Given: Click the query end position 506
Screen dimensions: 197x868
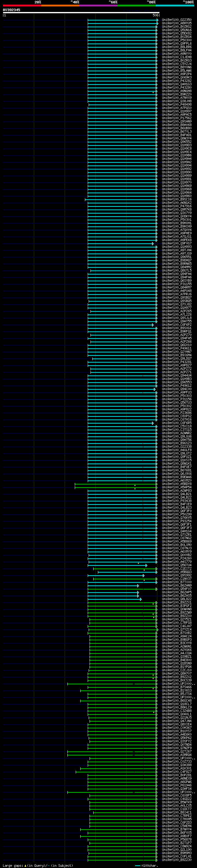Looking at the screenshot, I should pos(155,15).
